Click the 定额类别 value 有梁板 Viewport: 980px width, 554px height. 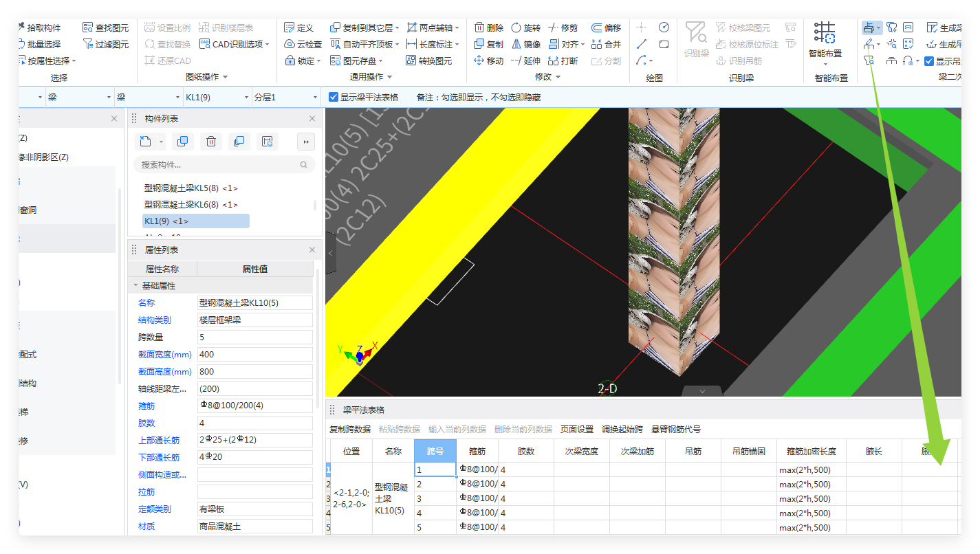click(254, 509)
